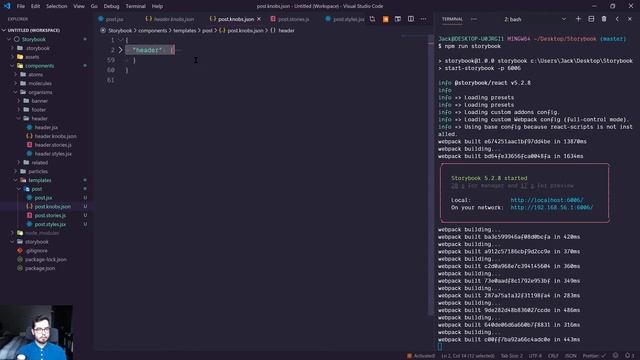The height and width of the screenshot is (360, 640).
Task: Expand the node_modules folder
Action: [x=42, y=233]
